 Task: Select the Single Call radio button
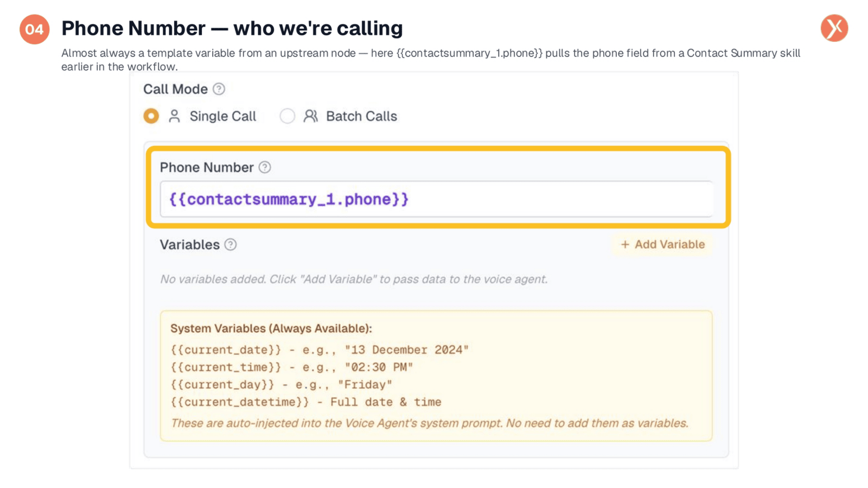tap(151, 116)
